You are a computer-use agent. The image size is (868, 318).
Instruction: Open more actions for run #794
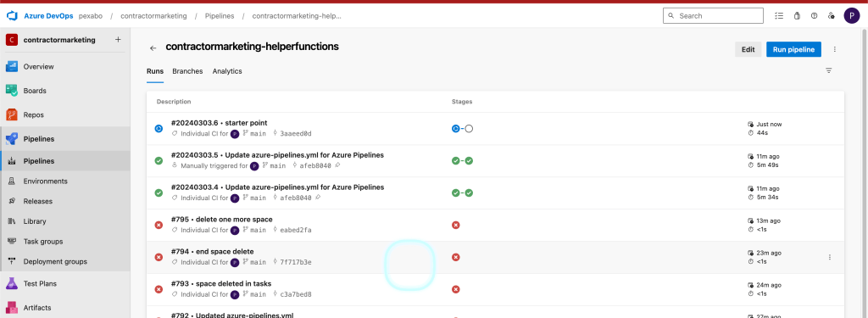coord(829,257)
